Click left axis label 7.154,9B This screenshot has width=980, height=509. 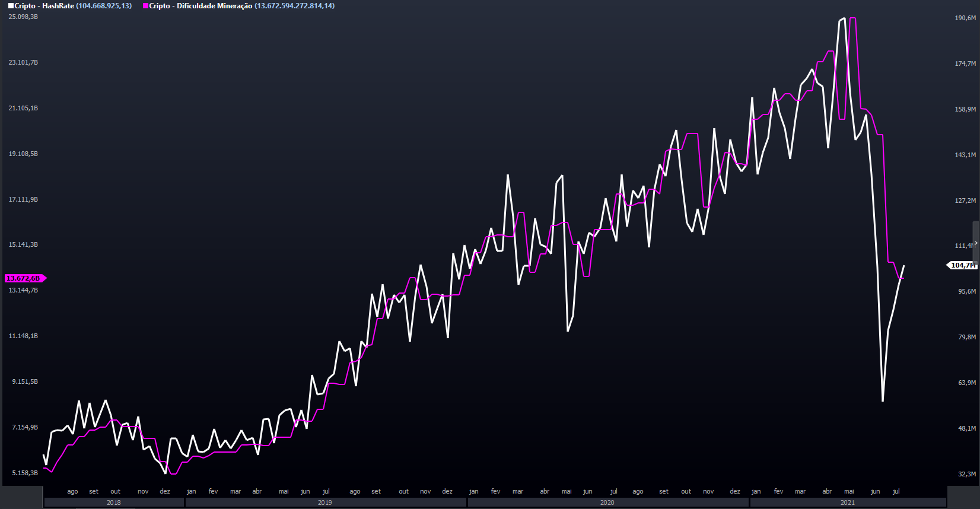pos(25,427)
